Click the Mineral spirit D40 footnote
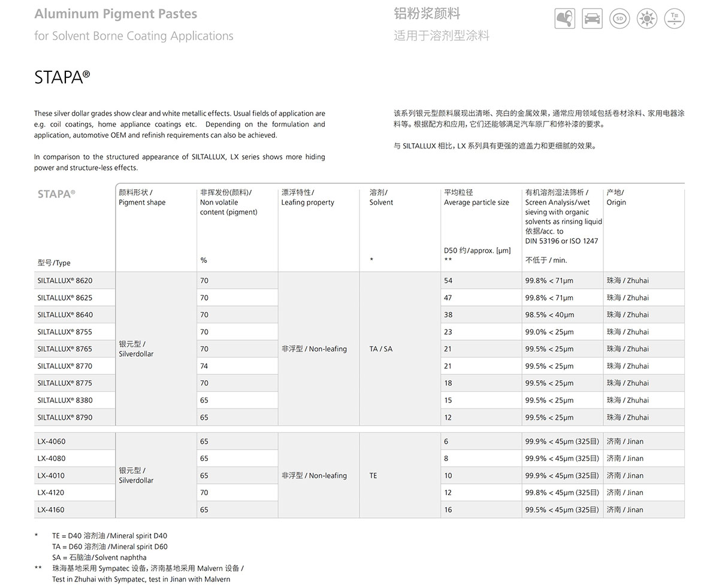Screen dimensions: 719x588 (x=110, y=536)
